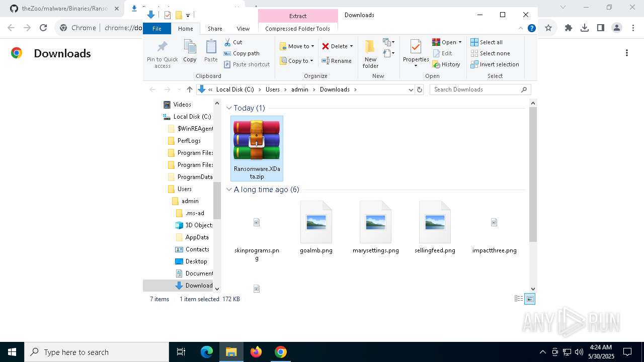Open the Open button dropdown arrow
Image resolution: width=644 pixels, height=362 pixels.
(x=460, y=42)
